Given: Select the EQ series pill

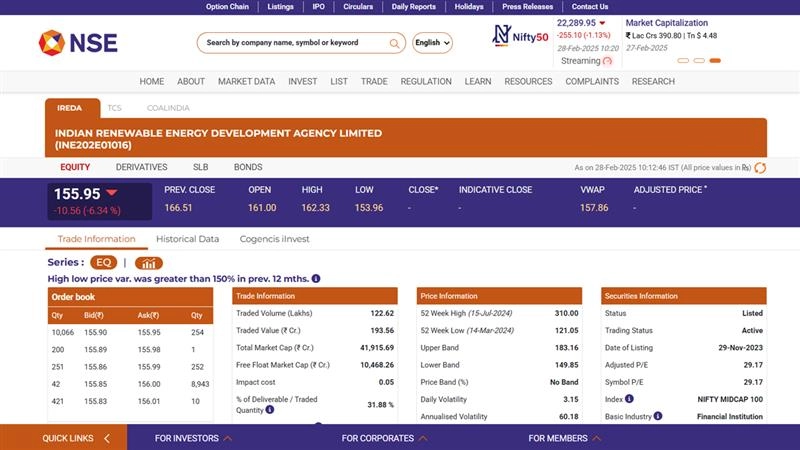Looking at the screenshot, I should 105,263.
